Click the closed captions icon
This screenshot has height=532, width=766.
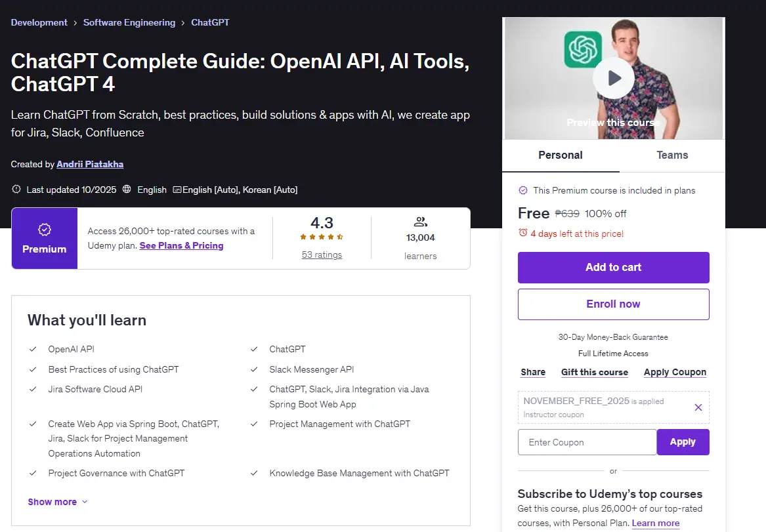[x=177, y=190]
